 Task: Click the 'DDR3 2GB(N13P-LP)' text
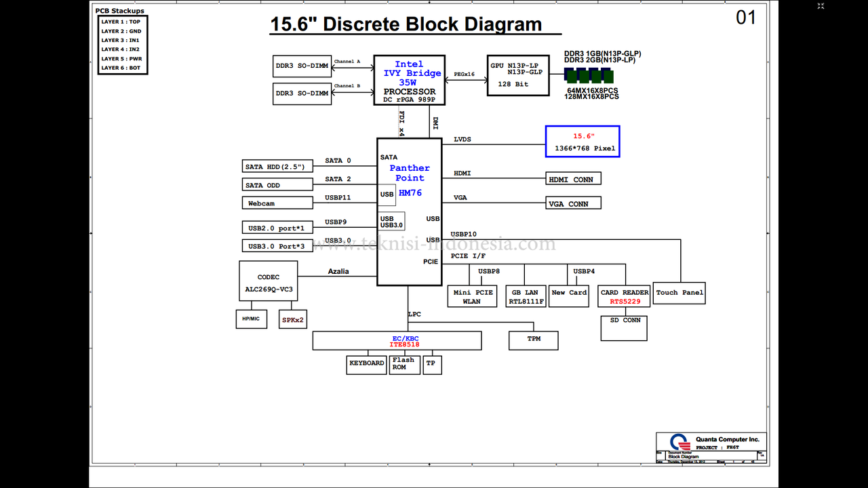point(600,60)
